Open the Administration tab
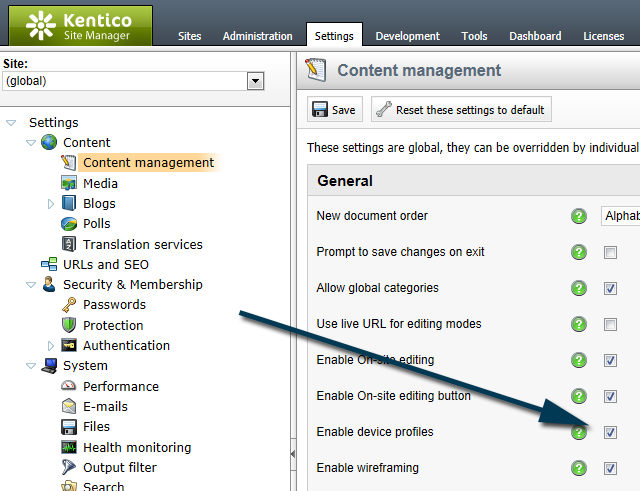 [x=258, y=36]
